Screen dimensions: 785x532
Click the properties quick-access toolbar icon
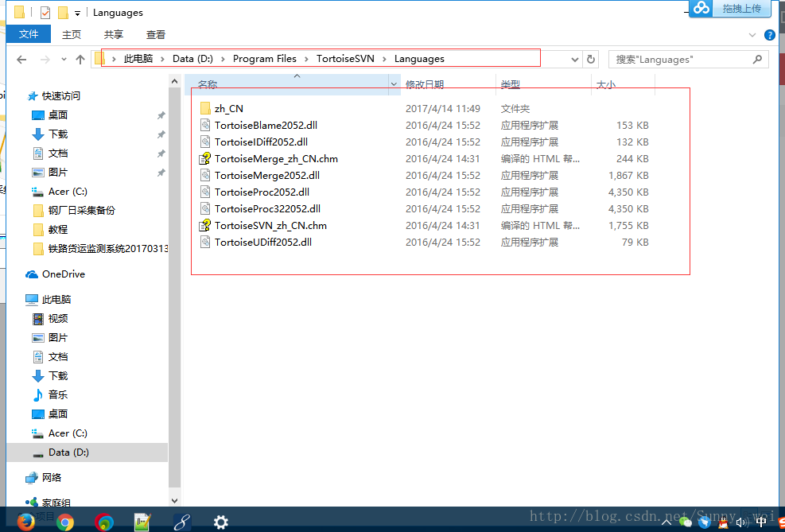[45, 13]
